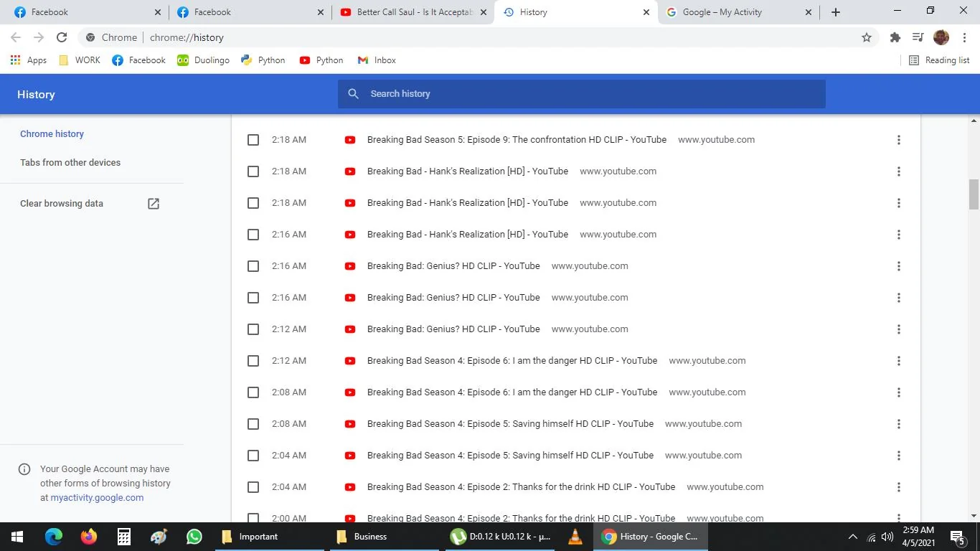Image resolution: width=980 pixels, height=551 pixels.
Task: Open the 2:04 AM Thanks for the drink link
Action: (x=522, y=487)
